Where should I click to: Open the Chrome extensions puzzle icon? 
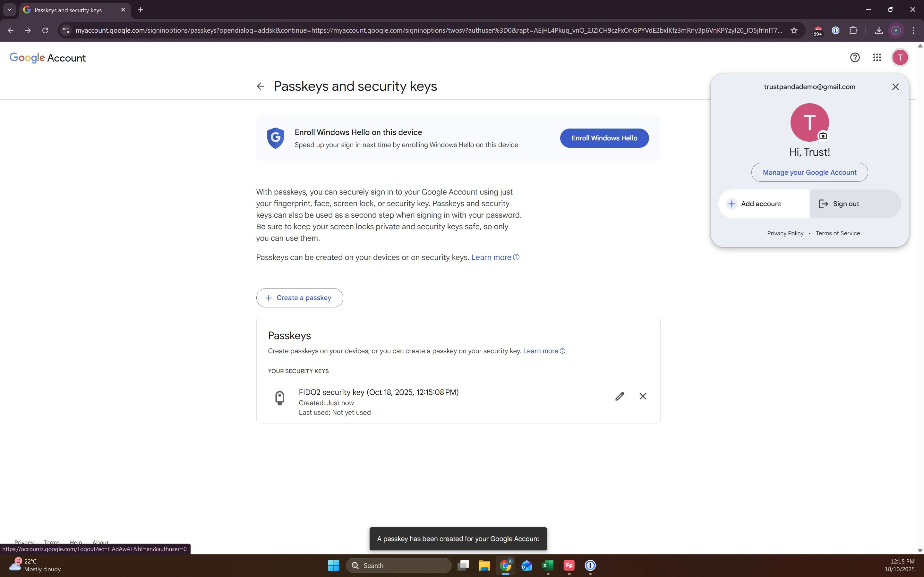click(x=853, y=30)
